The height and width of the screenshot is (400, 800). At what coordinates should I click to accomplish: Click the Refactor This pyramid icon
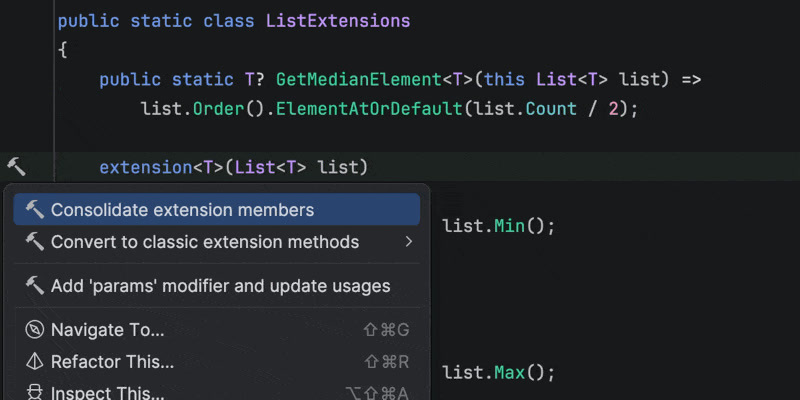[35, 362]
